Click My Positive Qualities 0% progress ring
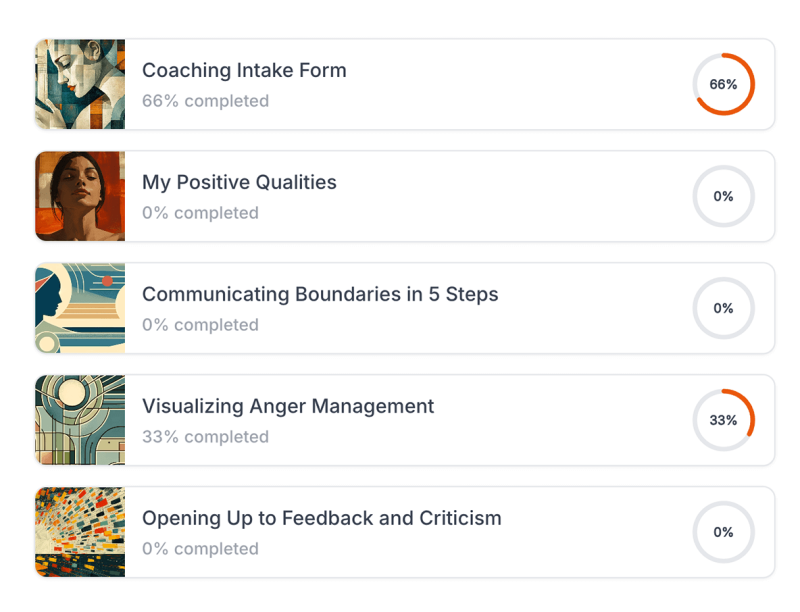The height and width of the screenshot is (612, 800). tap(723, 197)
